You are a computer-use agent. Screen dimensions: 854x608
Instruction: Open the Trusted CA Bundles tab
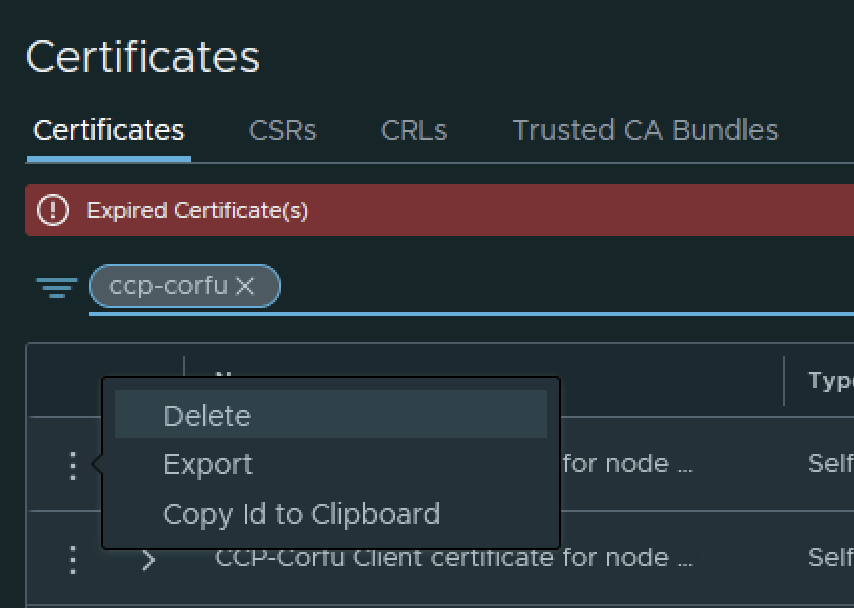[645, 130]
